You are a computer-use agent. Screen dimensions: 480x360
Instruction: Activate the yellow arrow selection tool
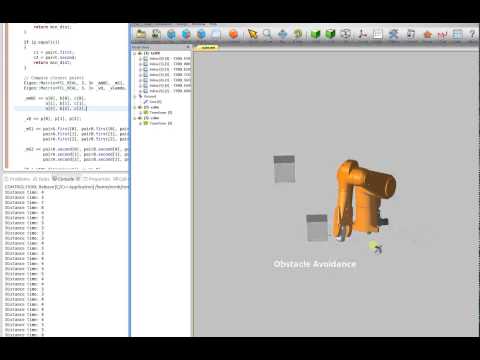(x=252, y=34)
